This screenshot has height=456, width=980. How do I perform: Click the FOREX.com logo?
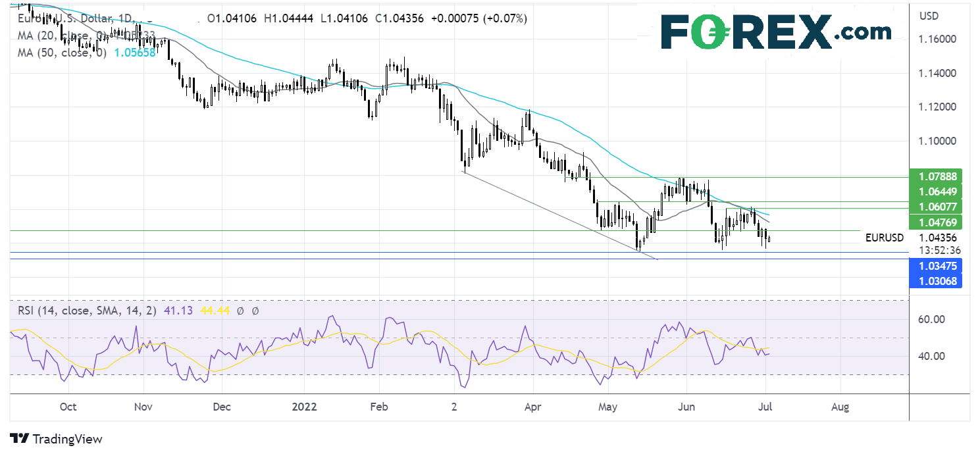776,32
